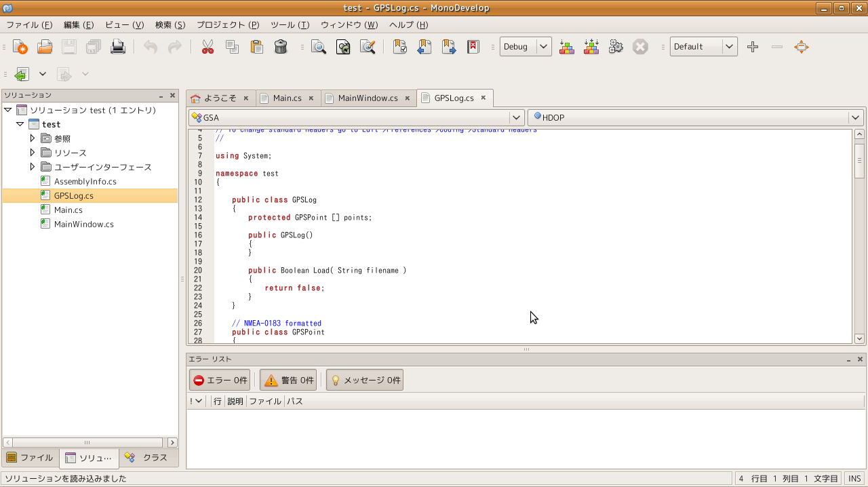Click the Find magnifier icon

[319, 47]
